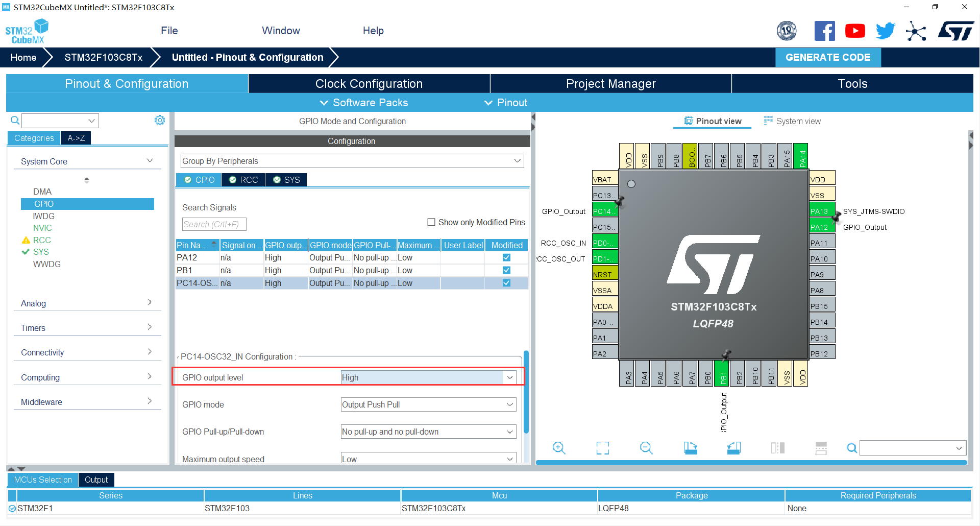The image size is (980, 526).
Task: Toggle Modified checkbox for PC14-OSC32_IN row
Action: pos(506,283)
